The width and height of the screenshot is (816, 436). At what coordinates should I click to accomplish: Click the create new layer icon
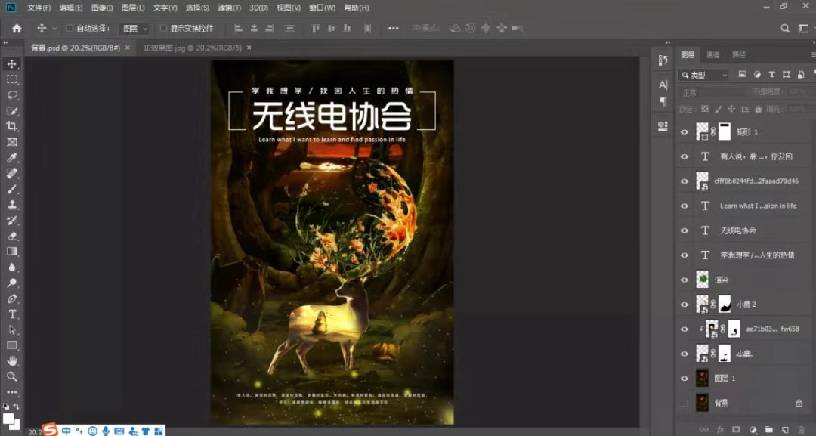tap(785, 430)
